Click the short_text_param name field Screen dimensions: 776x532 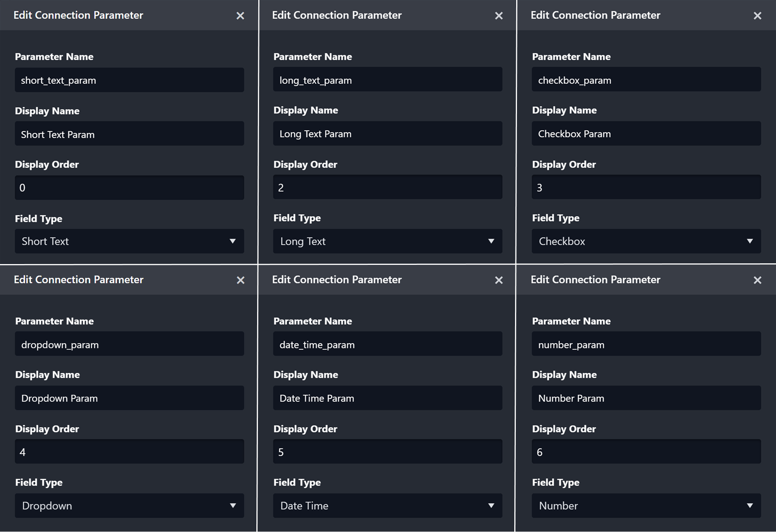129,80
